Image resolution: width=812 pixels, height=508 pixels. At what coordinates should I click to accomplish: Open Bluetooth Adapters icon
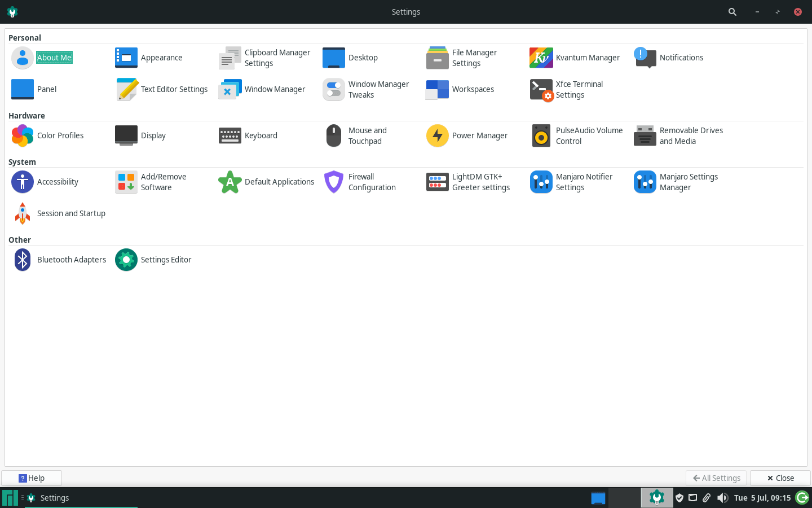(23, 260)
